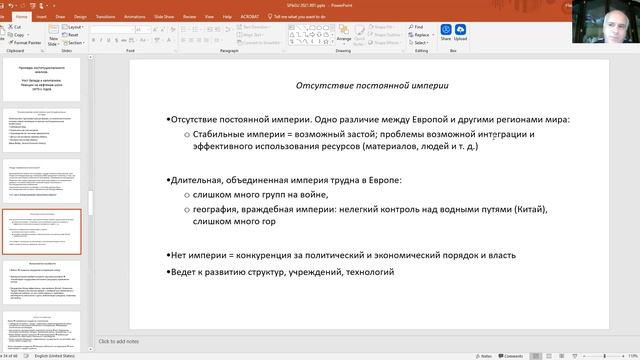Toggle Bold formatting

pos(93,40)
